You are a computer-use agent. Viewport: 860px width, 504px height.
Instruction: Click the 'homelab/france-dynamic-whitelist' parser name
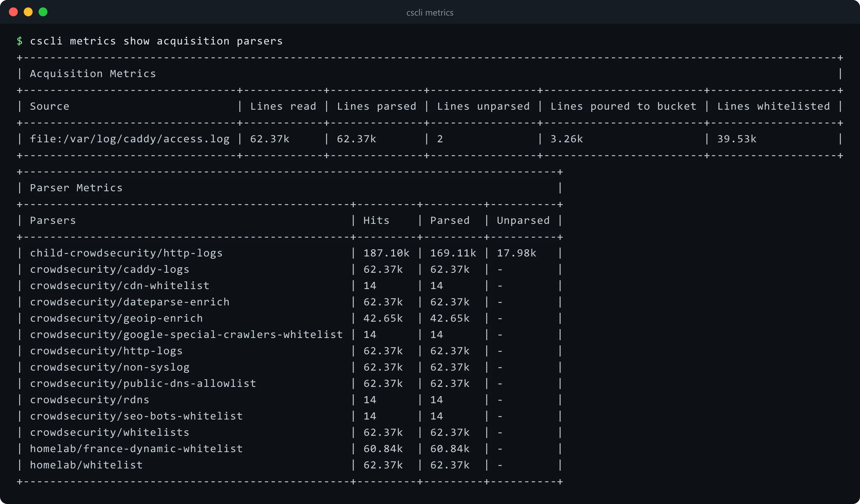pyautogui.click(x=136, y=449)
